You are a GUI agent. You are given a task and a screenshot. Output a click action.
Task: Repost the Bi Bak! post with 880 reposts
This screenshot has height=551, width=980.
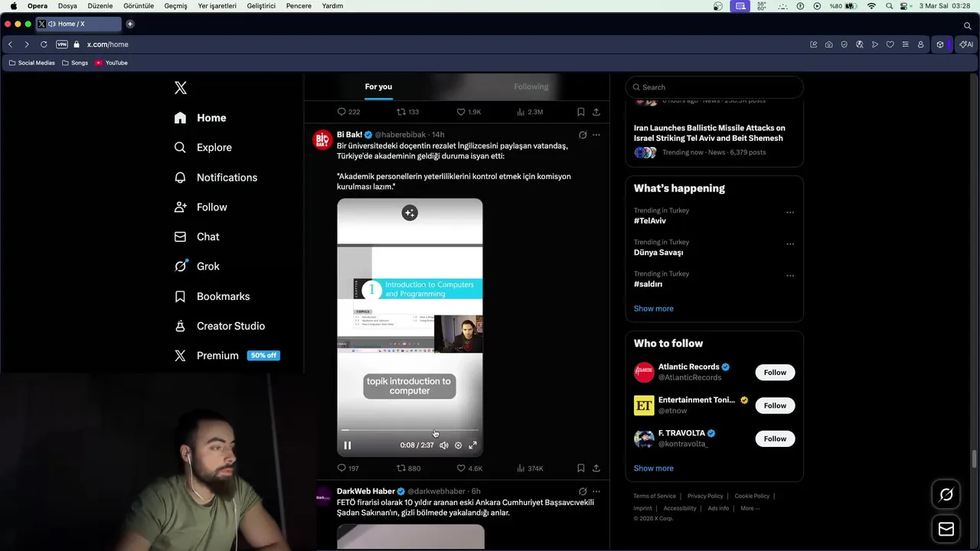click(x=408, y=468)
